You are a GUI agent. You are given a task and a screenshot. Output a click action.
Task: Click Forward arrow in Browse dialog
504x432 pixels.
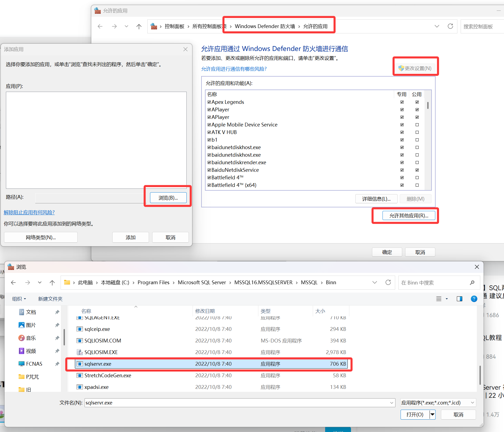[x=27, y=282]
